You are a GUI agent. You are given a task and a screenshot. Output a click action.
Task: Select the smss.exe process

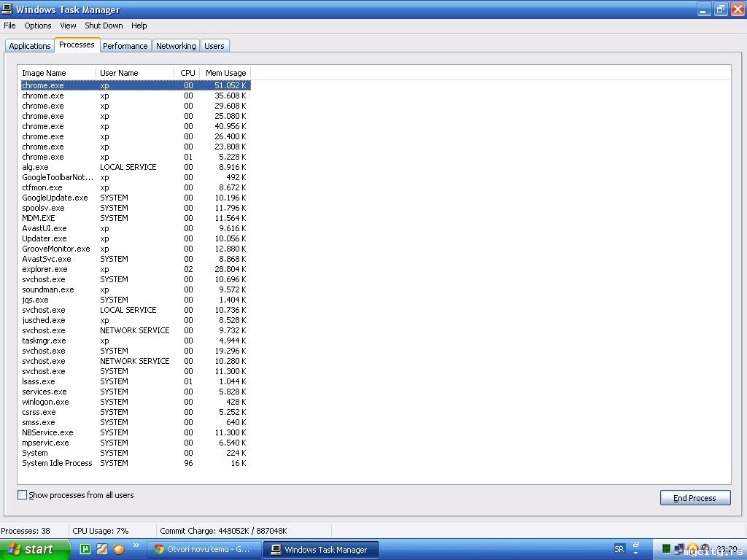[135, 422]
